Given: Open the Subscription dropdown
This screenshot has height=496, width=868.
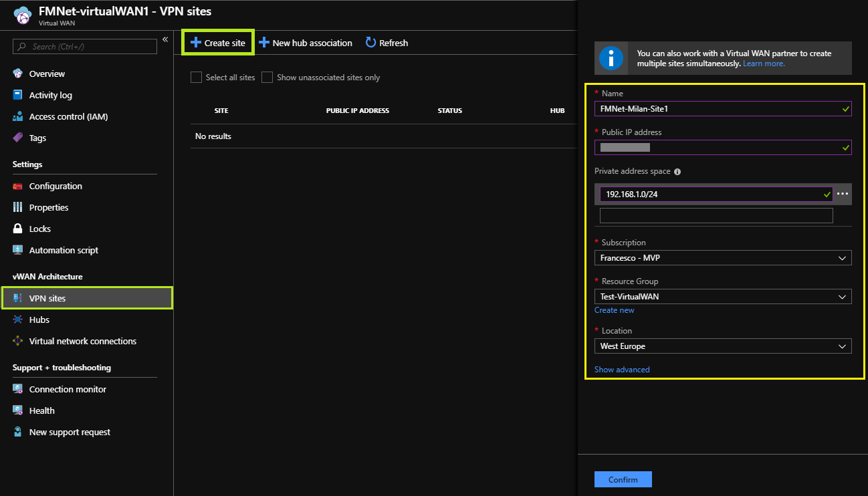Looking at the screenshot, I should (x=723, y=258).
